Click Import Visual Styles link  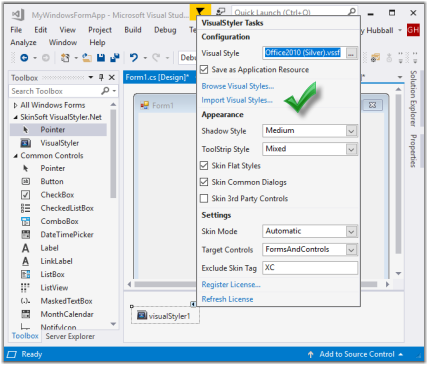click(237, 100)
